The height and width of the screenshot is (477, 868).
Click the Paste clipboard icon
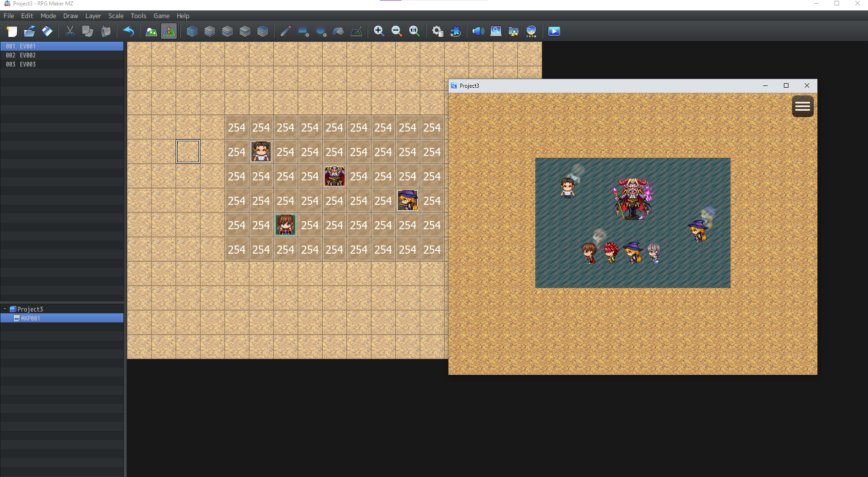coord(106,31)
